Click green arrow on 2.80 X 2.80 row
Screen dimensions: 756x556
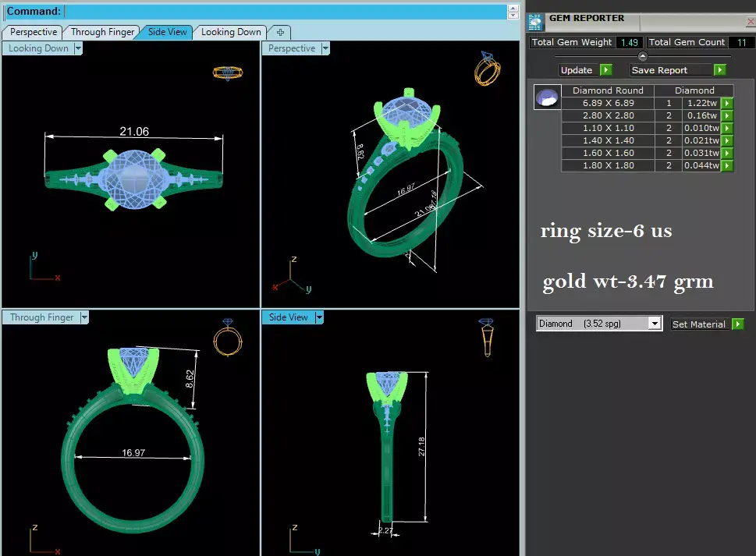(x=727, y=115)
